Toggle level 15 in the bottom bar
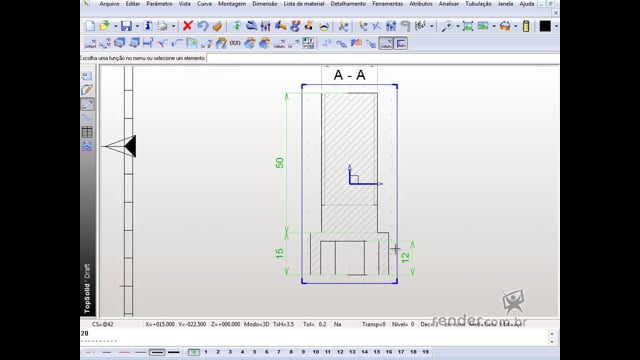The height and width of the screenshot is (360, 640). point(377,352)
